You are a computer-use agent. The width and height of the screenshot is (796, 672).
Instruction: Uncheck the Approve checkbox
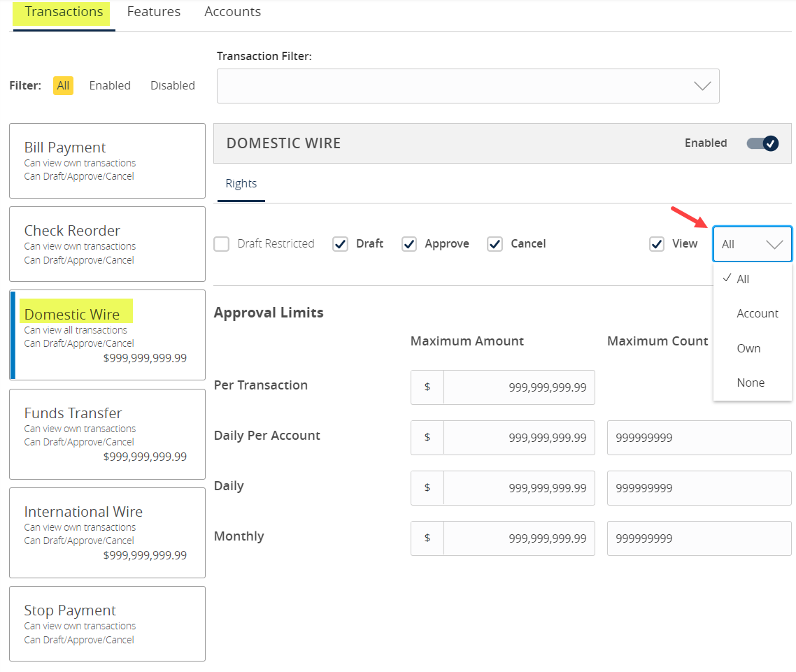(409, 244)
